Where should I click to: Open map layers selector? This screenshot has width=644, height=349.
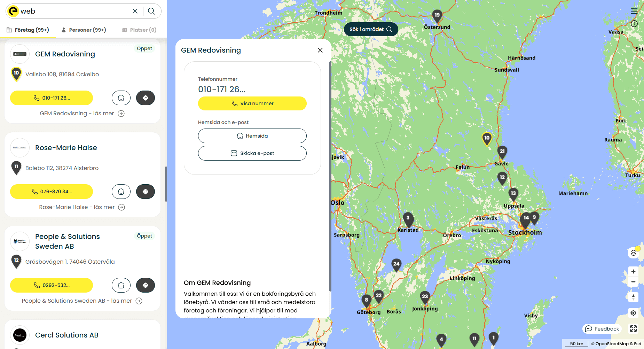(634, 253)
